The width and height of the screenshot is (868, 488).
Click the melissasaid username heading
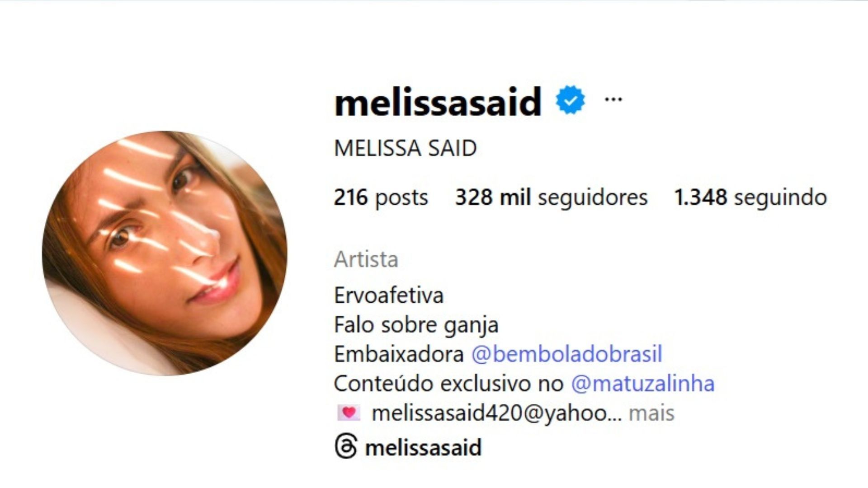[x=438, y=101]
